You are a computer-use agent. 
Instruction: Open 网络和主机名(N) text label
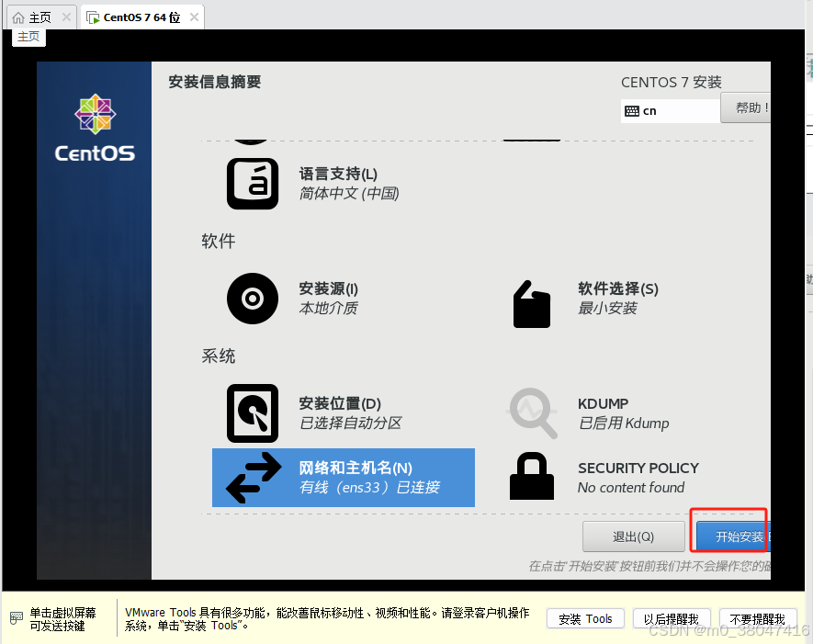point(356,468)
